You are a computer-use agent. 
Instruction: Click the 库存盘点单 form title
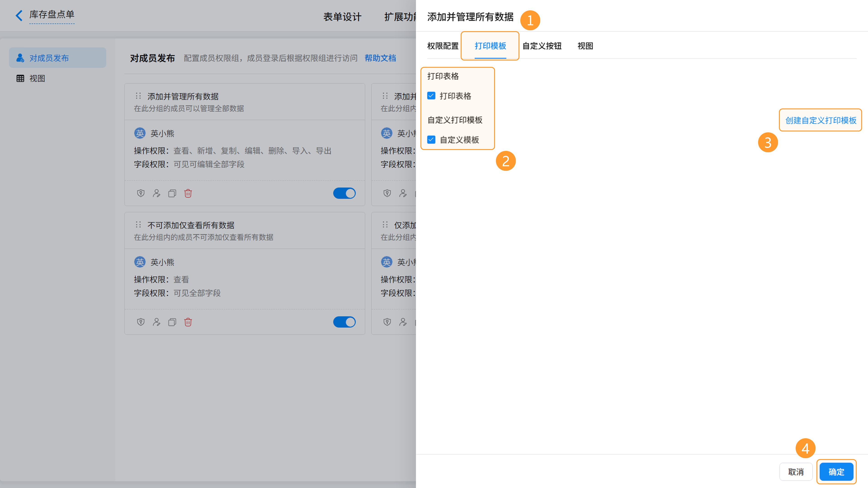click(52, 14)
